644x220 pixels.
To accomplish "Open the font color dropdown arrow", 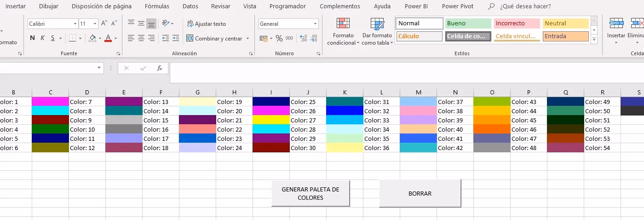I will click(115, 38).
